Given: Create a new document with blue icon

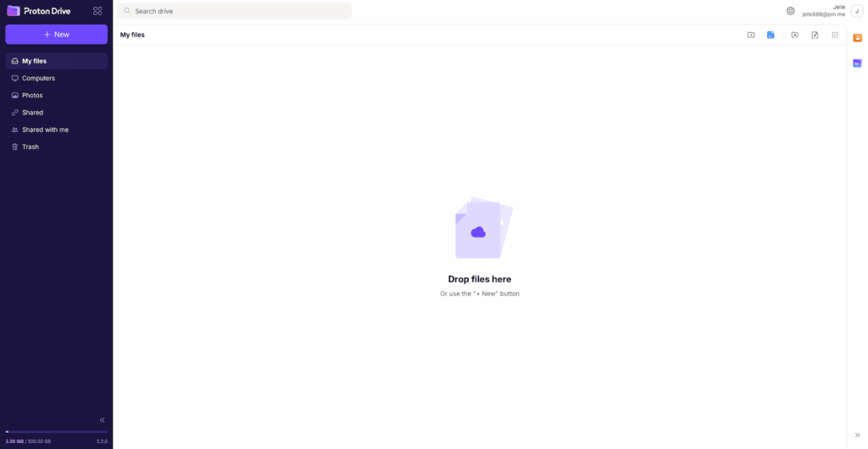Looking at the screenshot, I should [771, 35].
